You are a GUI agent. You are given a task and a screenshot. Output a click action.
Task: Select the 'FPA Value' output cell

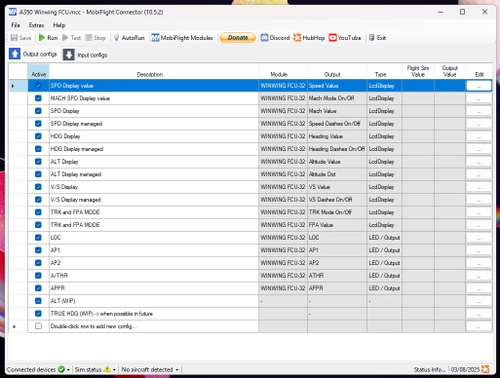coord(337,225)
